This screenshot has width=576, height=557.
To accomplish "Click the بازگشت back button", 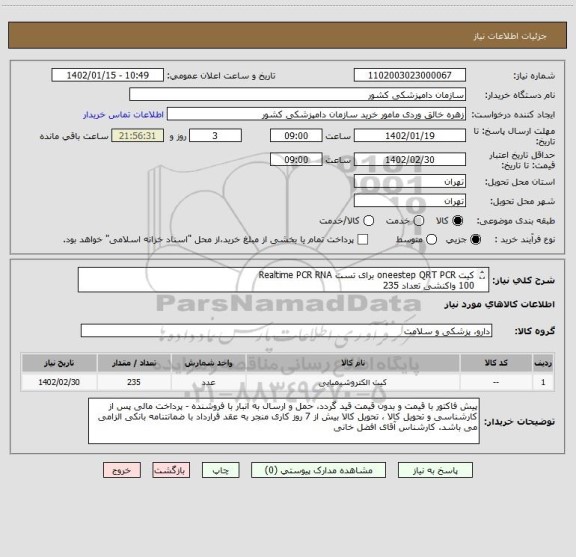I will [171, 470].
